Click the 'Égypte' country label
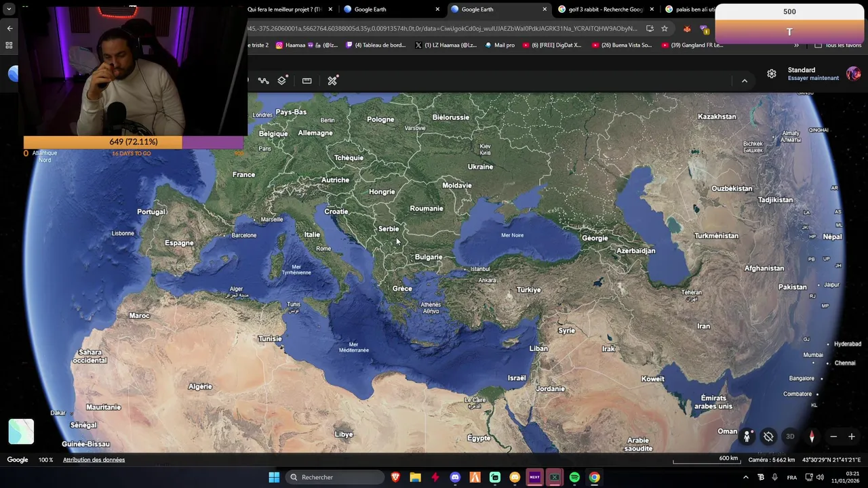 (x=479, y=439)
